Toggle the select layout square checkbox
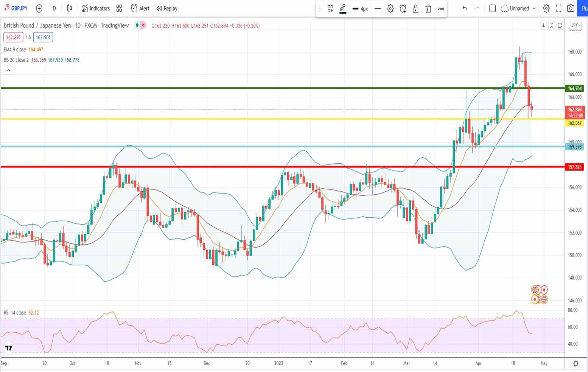588x372 pixels. (492, 8)
